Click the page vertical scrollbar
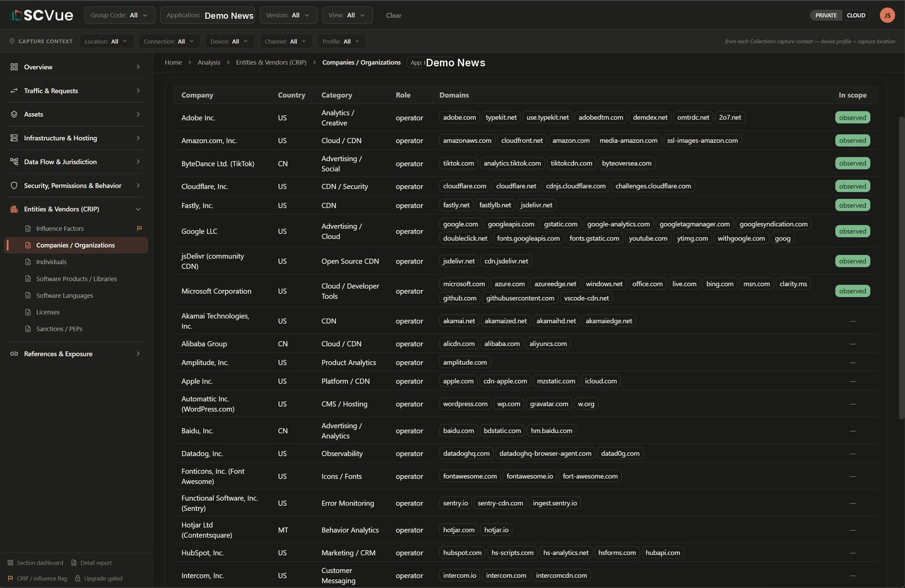Screen dimensions: 905x588 [902, 267]
